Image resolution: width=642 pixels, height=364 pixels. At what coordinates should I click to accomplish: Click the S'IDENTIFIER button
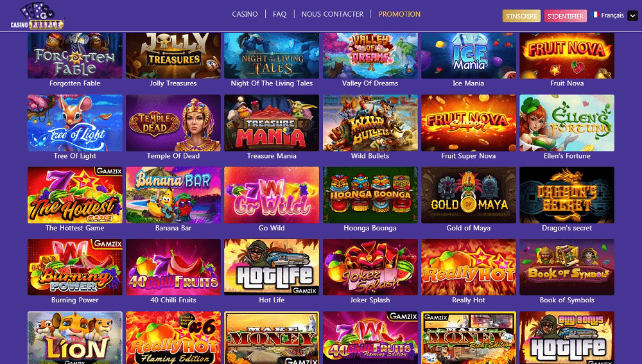point(566,16)
